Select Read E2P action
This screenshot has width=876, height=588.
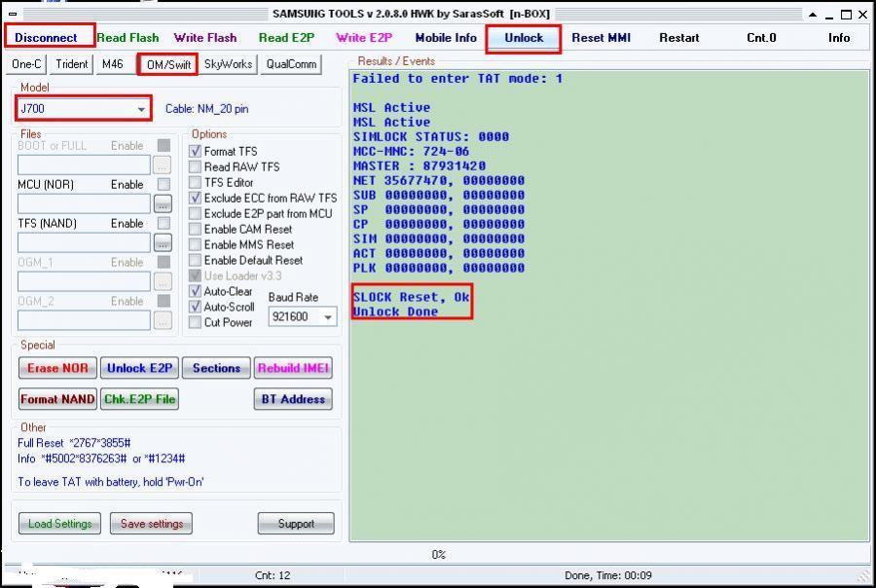click(x=286, y=37)
